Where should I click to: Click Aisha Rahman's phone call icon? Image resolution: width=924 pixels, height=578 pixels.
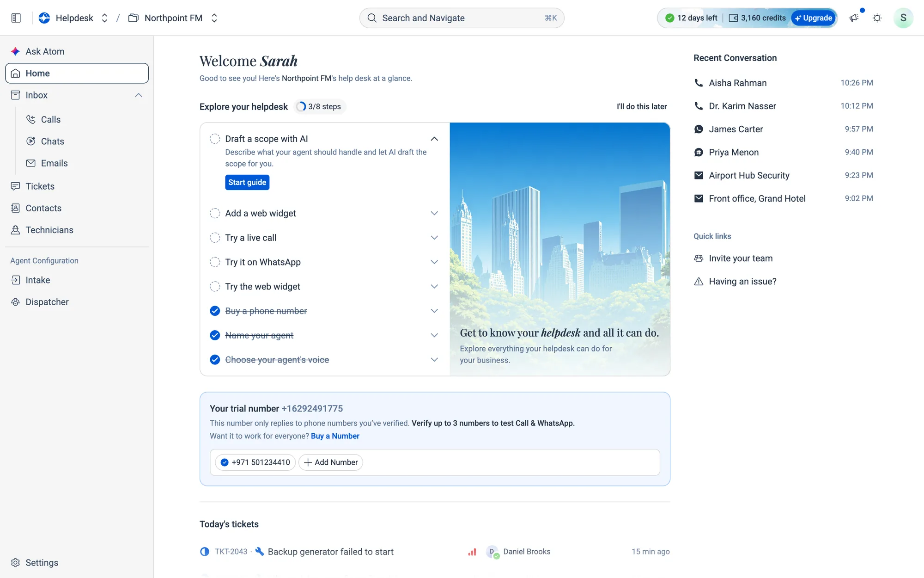(x=699, y=83)
